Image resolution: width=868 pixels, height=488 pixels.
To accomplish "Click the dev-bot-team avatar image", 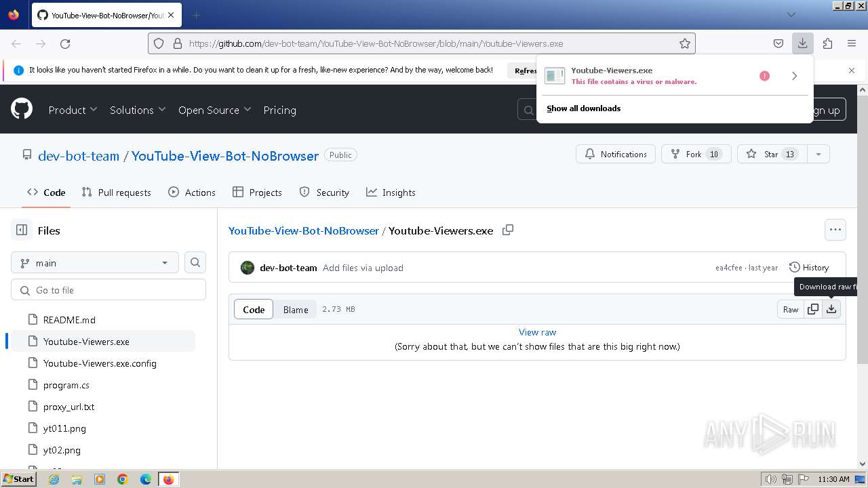I will pos(248,268).
